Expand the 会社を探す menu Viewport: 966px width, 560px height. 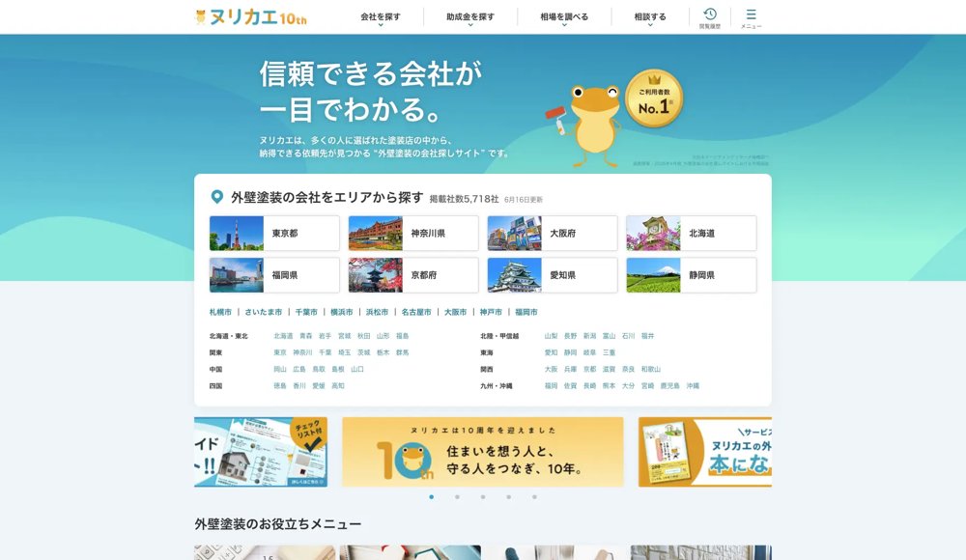coord(380,17)
